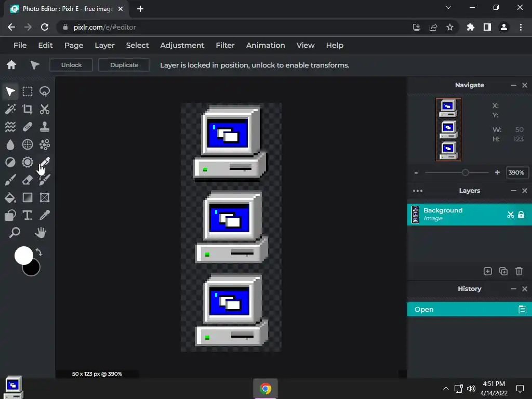Select the Blur droplet tool
The width and height of the screenshot is (532, 399).
[x=10, y=144]
